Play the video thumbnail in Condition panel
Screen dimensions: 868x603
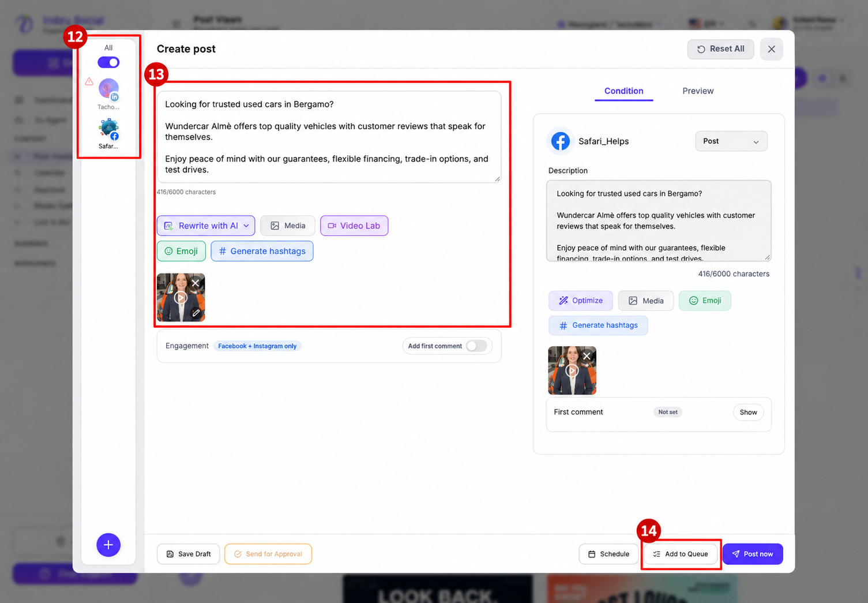pos(572,370)
